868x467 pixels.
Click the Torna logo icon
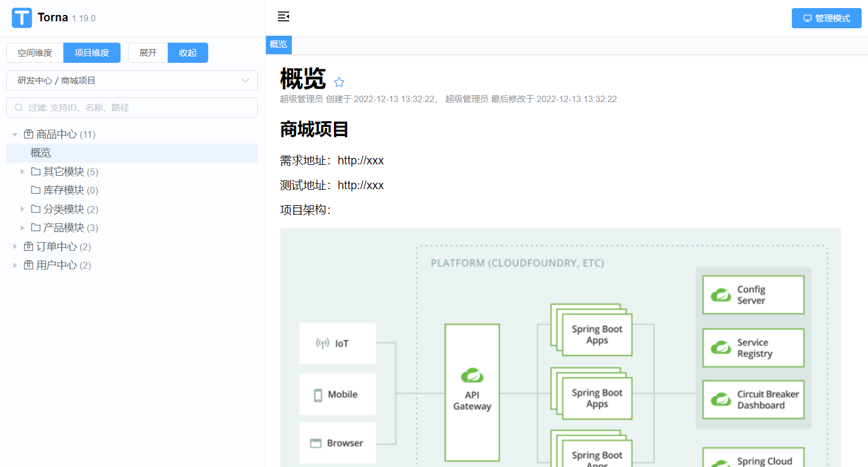pyautogui.click(x=22, y=18)
